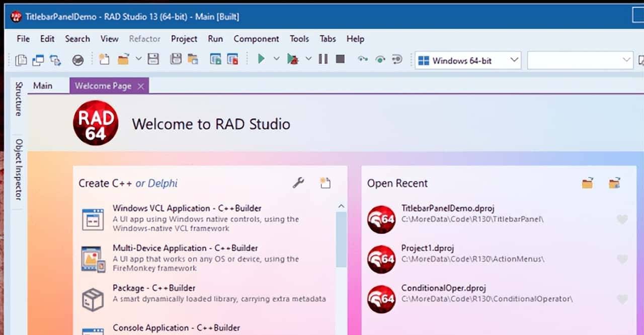Viewport: 644px width, 335px height.
Task: Toggle the heart next to Project1.dproj
Action: 622,259
